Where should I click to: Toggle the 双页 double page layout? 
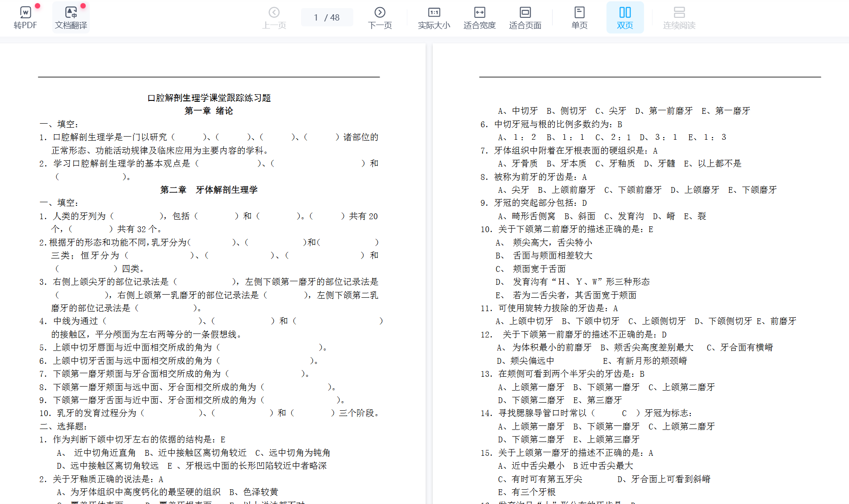[x=625, y=17]
